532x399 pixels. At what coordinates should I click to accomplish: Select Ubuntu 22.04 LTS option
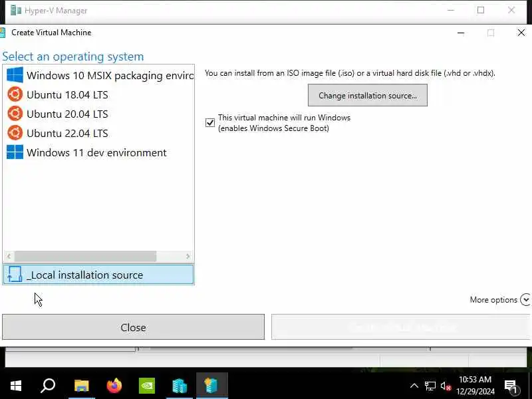click(98, 134)
